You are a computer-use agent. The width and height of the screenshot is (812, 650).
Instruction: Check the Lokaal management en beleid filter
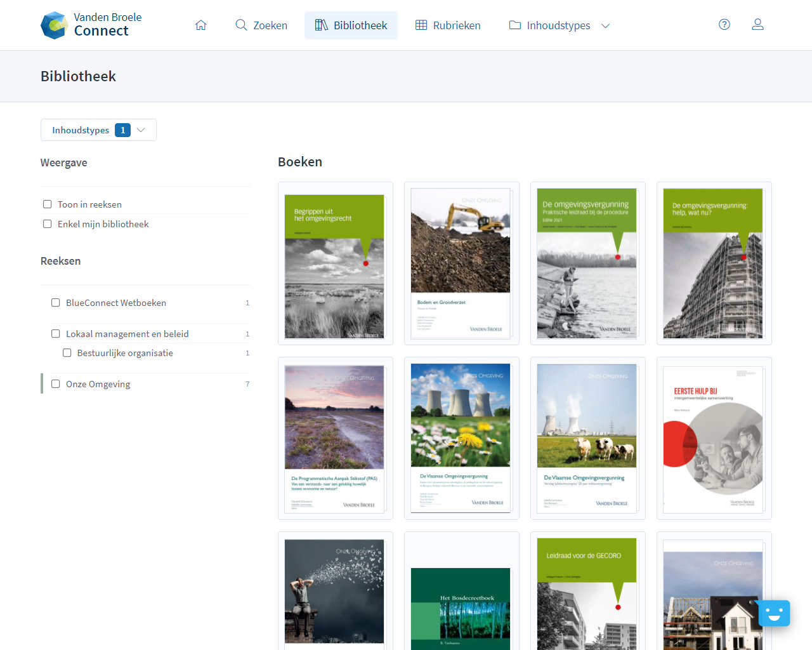(x=56, y=334)
